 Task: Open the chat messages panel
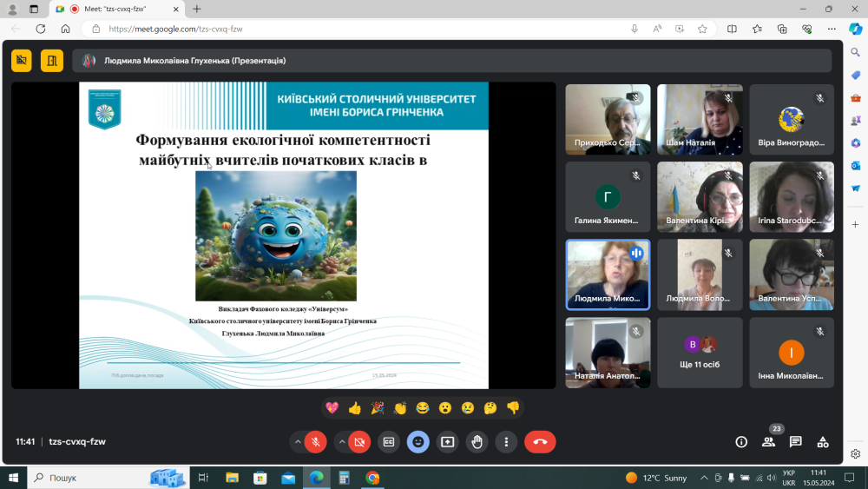pos(795,441)
